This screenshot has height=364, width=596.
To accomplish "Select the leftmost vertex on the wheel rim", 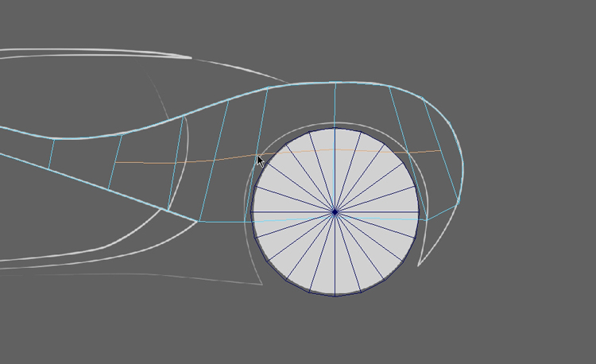I will tap(251, 212).
